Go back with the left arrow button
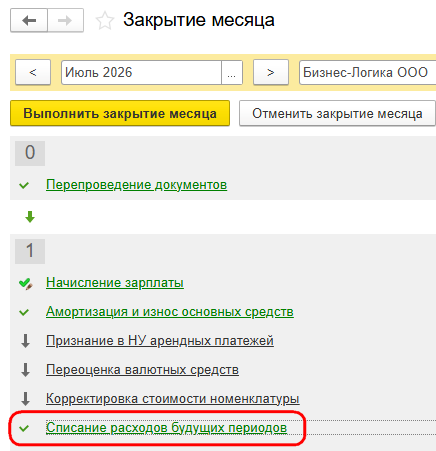 point(29,21)
